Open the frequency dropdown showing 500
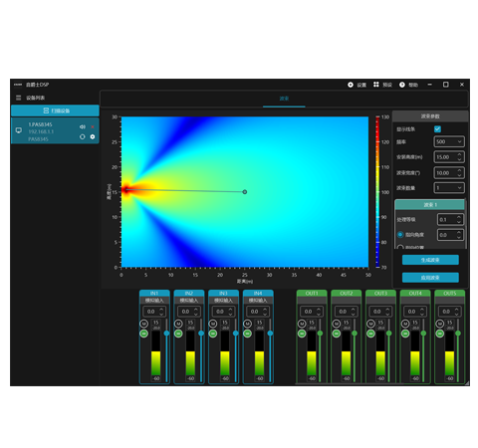The height and width of the screenshot is (448, 478). pos(449,141)
